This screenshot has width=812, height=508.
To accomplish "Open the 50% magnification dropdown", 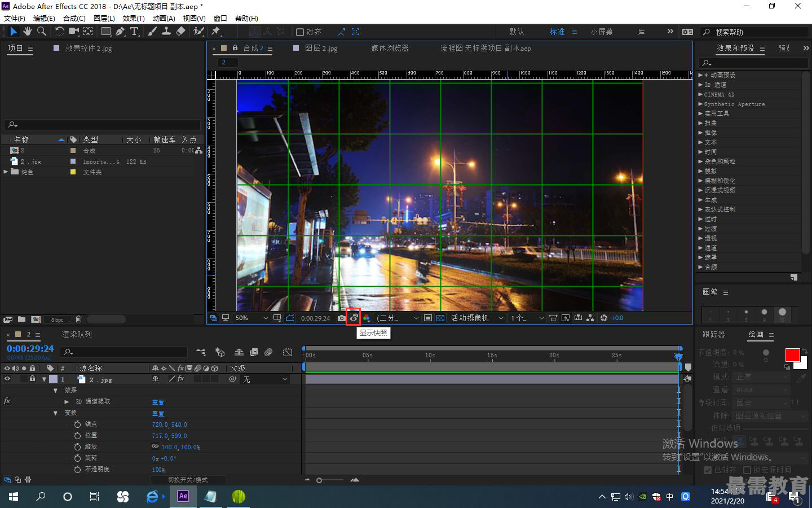I will [251, 318].
